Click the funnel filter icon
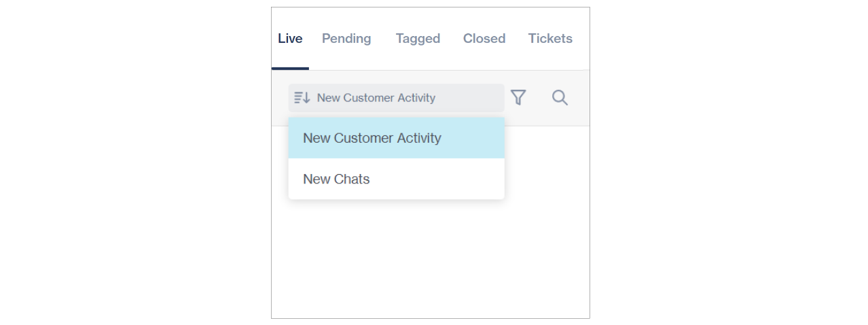The image size is (868, 325). pyautogui.click(x=518, y=98)
